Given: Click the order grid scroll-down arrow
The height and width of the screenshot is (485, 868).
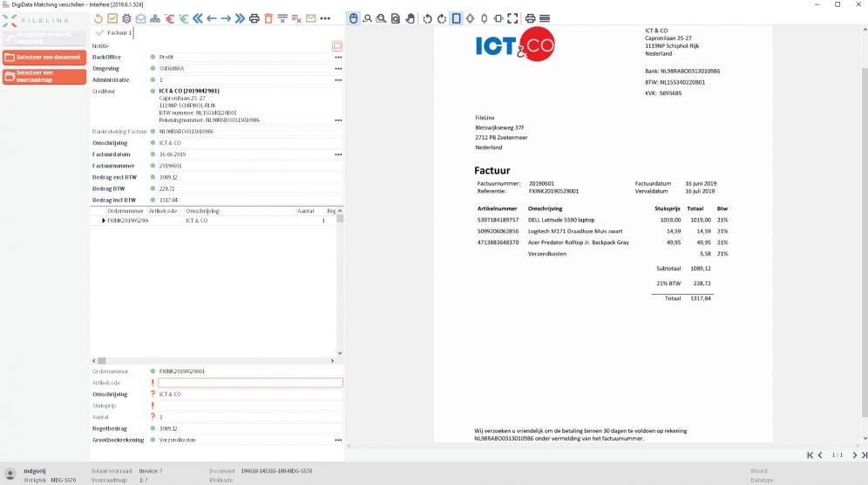Looking at the screenshot, I should 340,353.
